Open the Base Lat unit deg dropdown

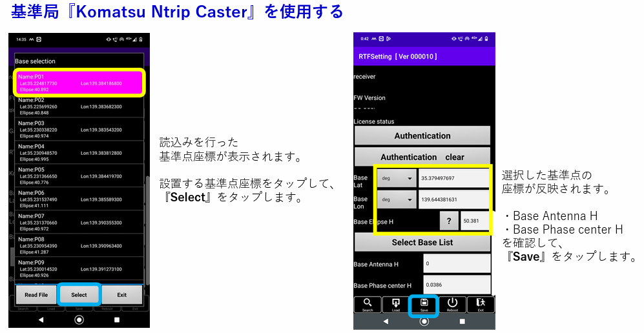click(397, 178)
